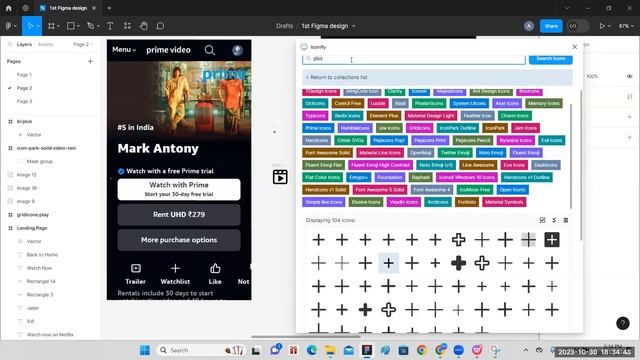Expand the file name dropdown arrow
640x360 pixels.
point(354,26)
